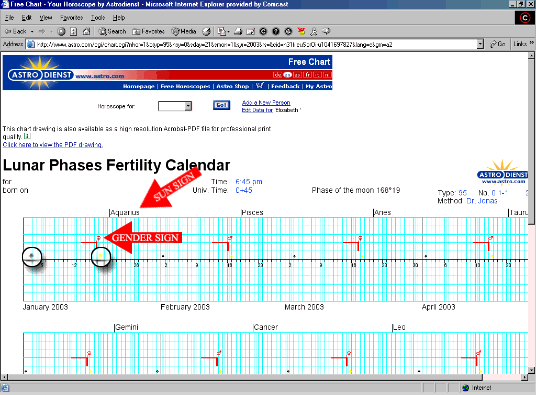Click the Type 95 link
This screenshot has width=536, height=395.
pos(463,193)
